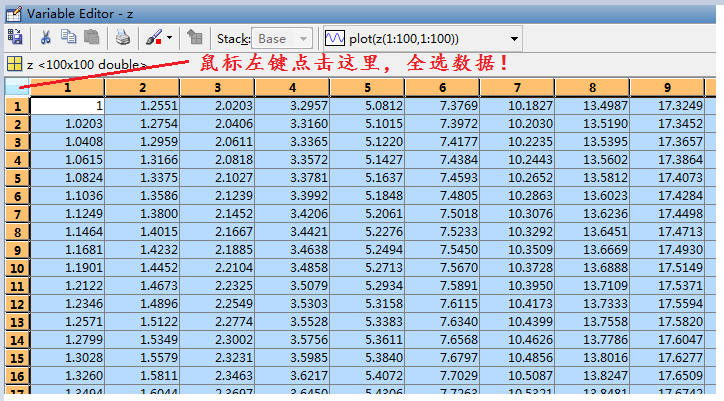
Task: Select column header 4
Action: coord(292,87)
